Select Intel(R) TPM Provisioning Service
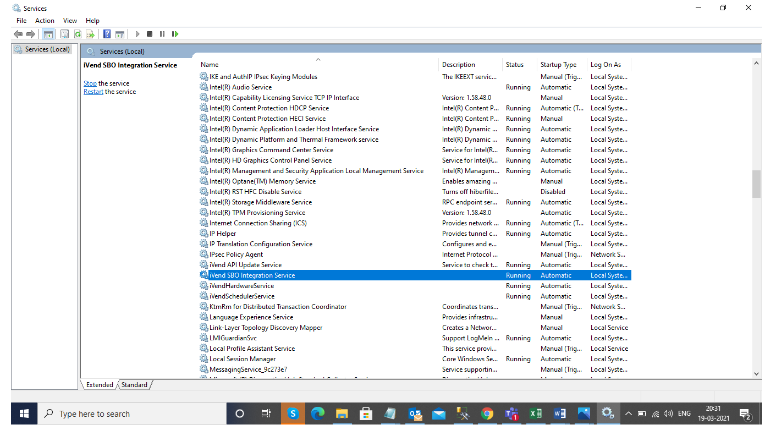Screen dimensions: 762x425 pos(415,213)
